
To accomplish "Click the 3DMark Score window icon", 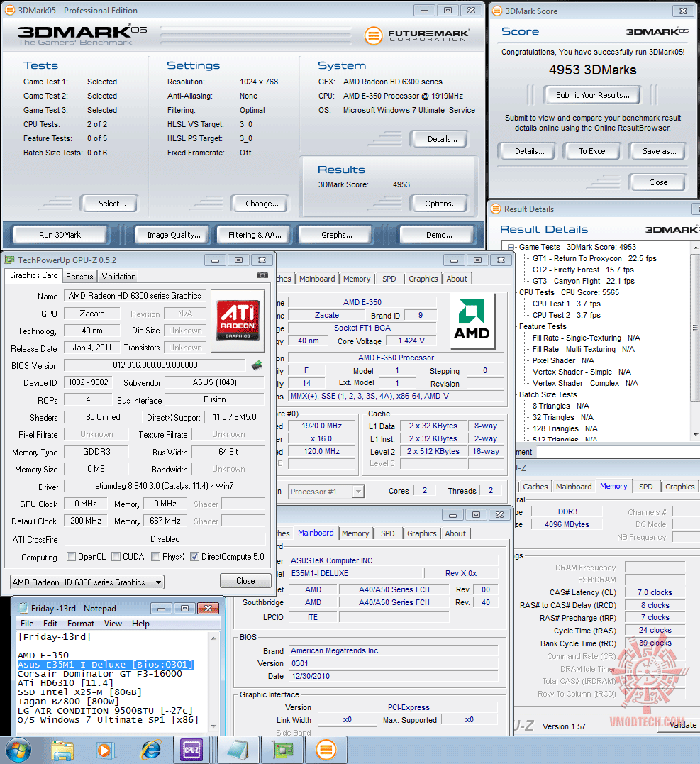I will (x=497, y=11).
